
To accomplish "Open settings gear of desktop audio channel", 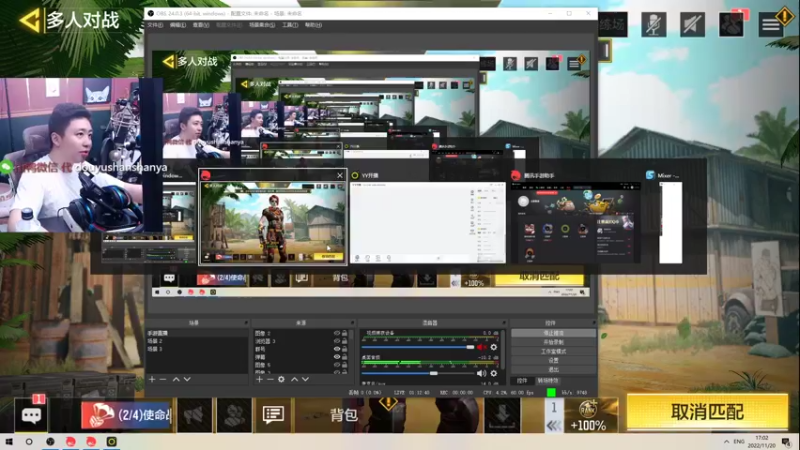I will 493,373.
